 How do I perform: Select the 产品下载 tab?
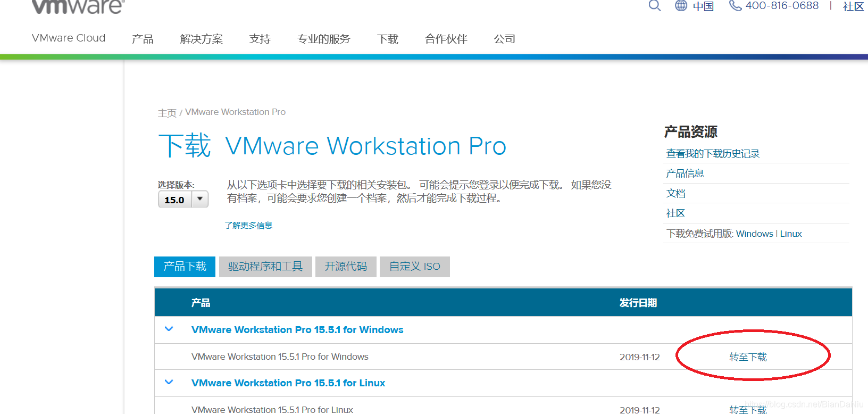pyautogui.click(x=185, y=267)
